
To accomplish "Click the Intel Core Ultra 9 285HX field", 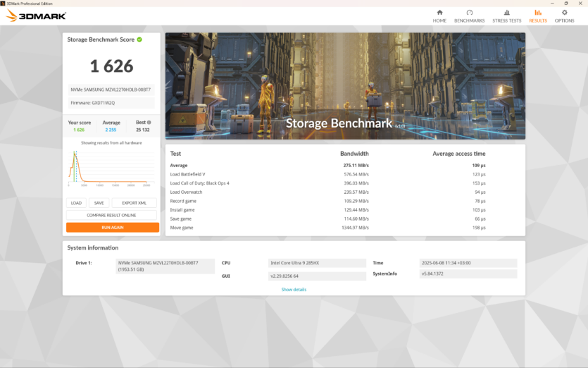I will click(x=317, y=263).
